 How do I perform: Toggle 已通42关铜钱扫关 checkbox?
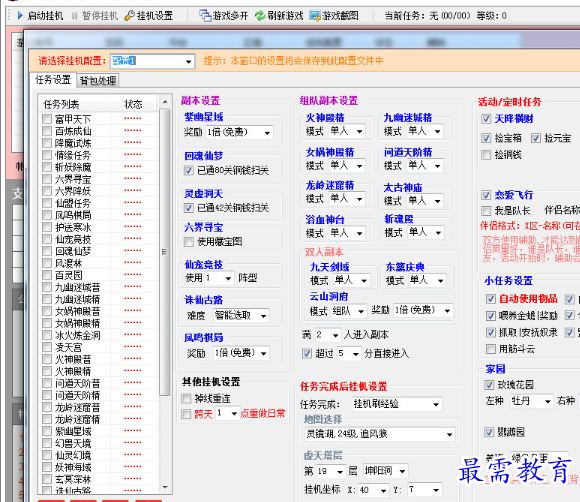189,208
